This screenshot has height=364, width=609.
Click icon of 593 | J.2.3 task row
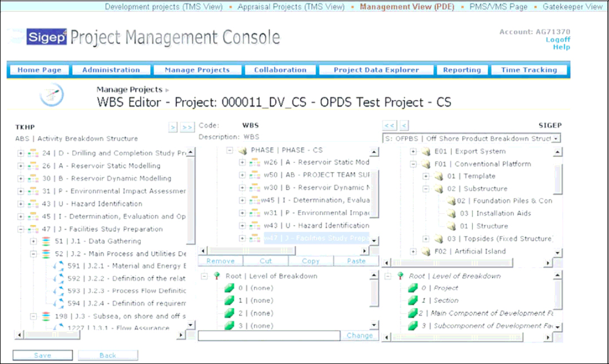click(59, 291)
